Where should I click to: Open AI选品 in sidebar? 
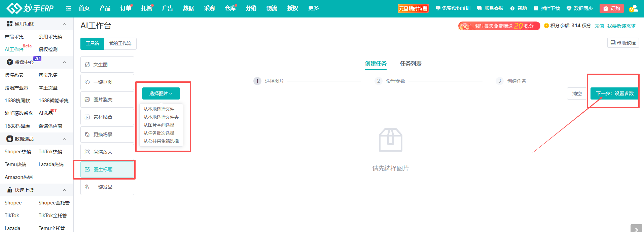coord(46,113)
